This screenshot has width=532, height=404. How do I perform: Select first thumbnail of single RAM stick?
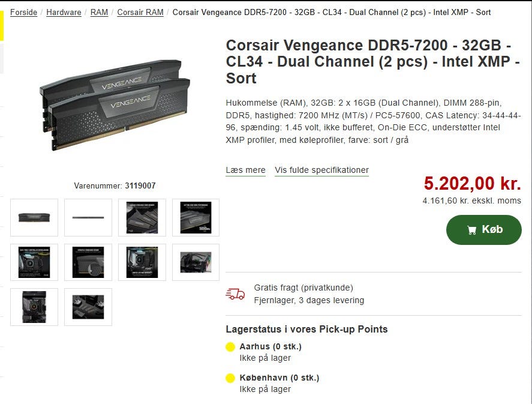point(34,218)
